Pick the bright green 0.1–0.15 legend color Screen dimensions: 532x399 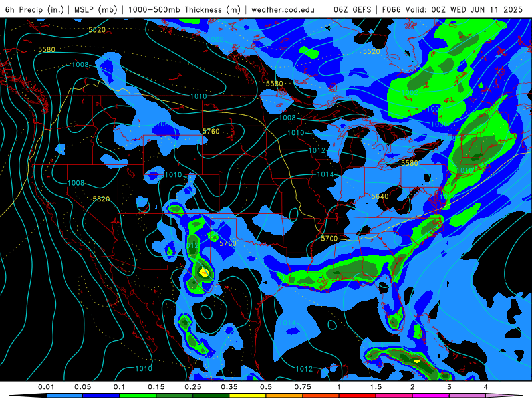[x=138, y=396]
